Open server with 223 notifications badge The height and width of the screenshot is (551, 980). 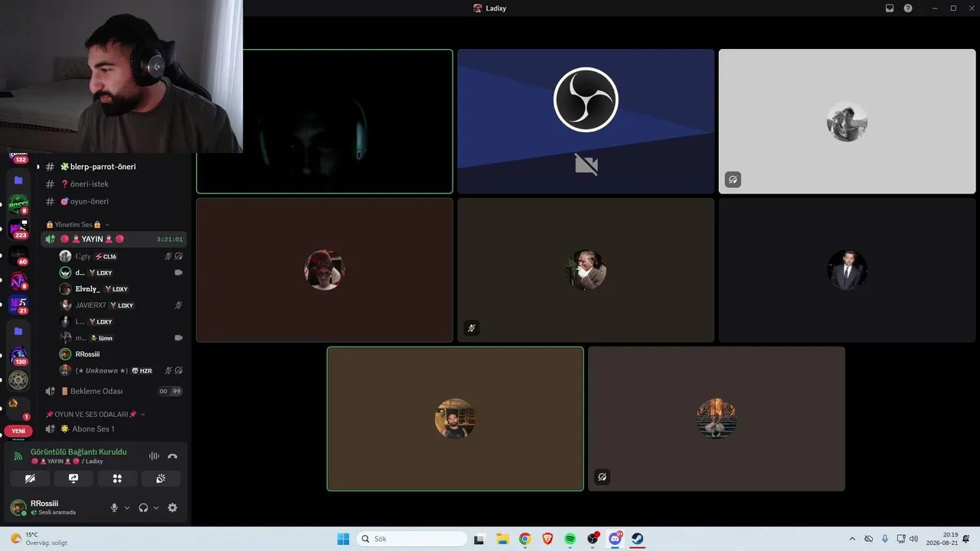click(x=18, y=229)
